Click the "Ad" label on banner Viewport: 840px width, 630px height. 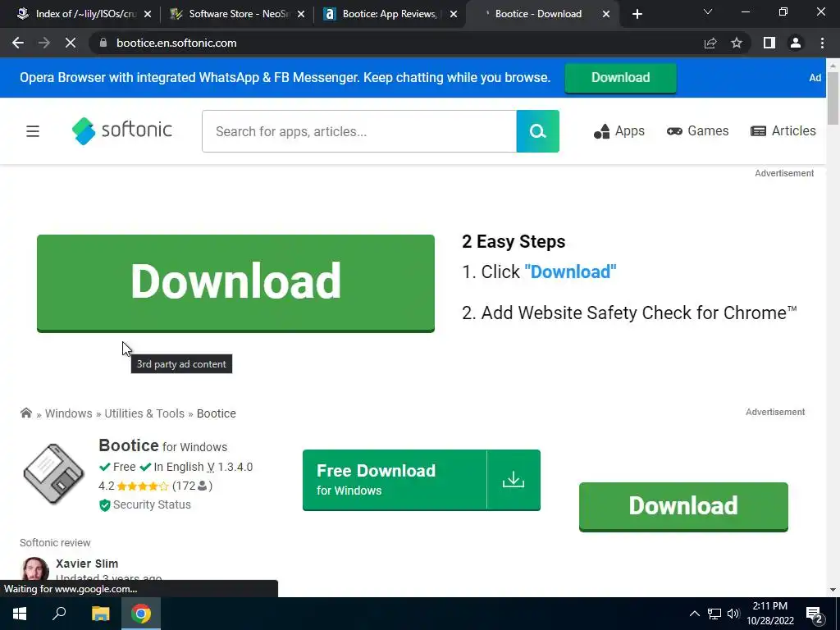815,78
